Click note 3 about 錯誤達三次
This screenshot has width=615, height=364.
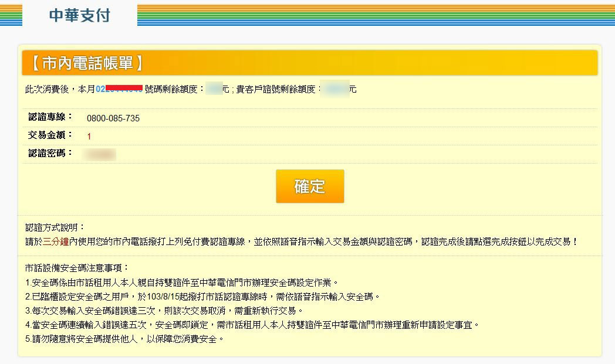pyautogui.click(x=164, y=311)
